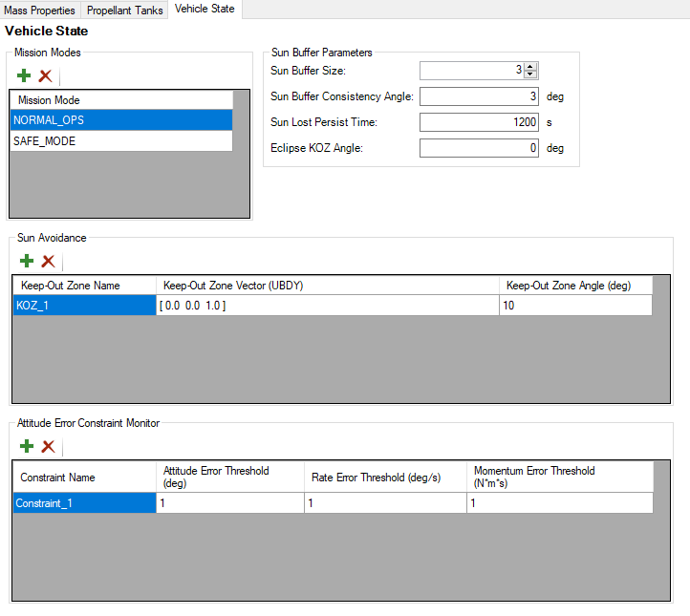Click the Sun Buffer Consistency Angle field
The width and height of the screenshot is (690, 616).
tap(478, 96)
